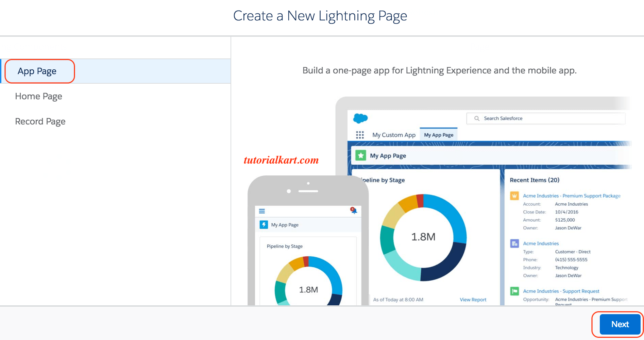
Task: Click the notification bell on the mobile preview
Action: (354, 211)
